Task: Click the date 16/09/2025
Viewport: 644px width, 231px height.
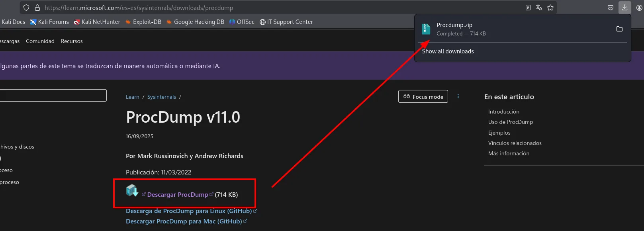Action: (x=139, y=136)
